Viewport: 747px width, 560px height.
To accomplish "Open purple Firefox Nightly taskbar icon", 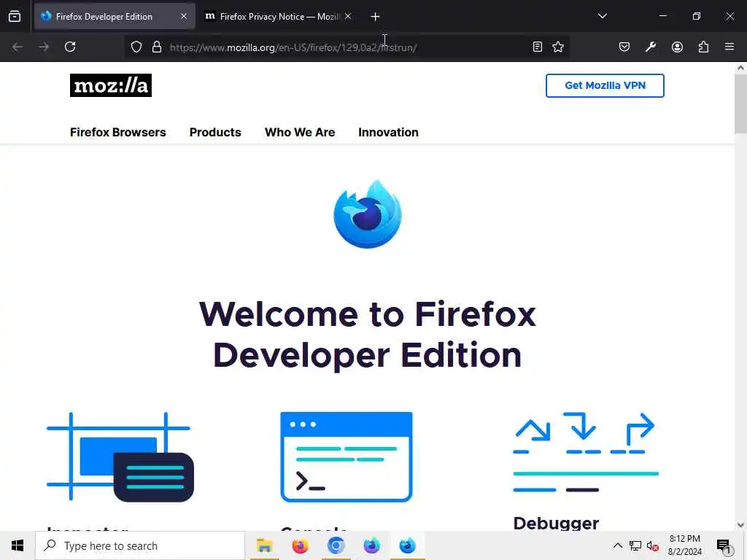I will [x=371, y=545].
